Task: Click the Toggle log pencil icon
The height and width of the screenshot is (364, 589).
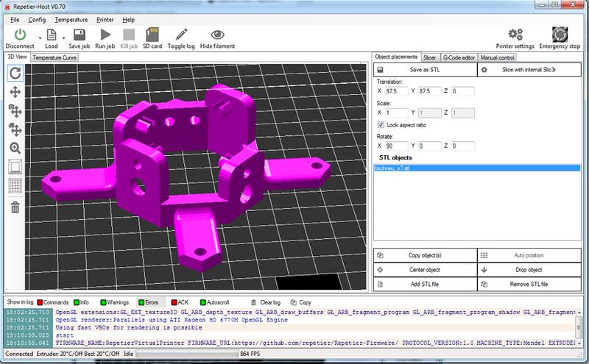Action: 181,34
